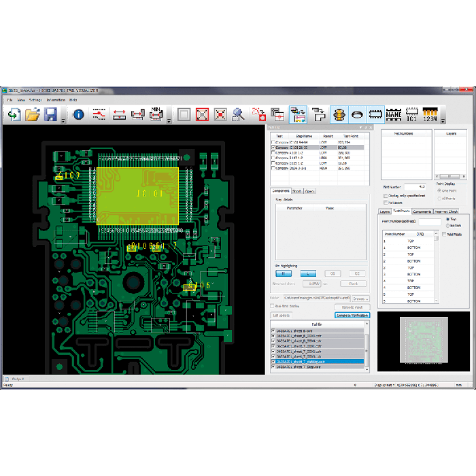This screenshot has height=476, width=476.
Task: Switch to the Short tab
Action: [x=296, y=191]
